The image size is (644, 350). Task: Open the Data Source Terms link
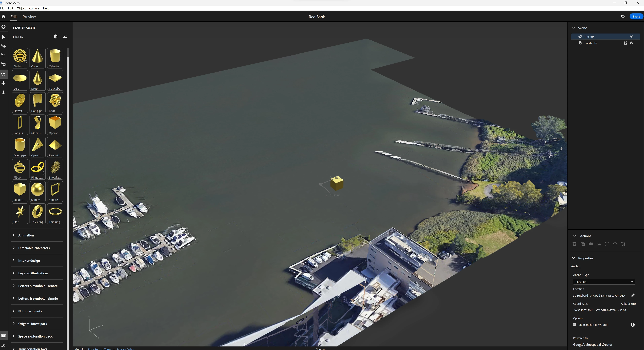click(x=100, y=349)
